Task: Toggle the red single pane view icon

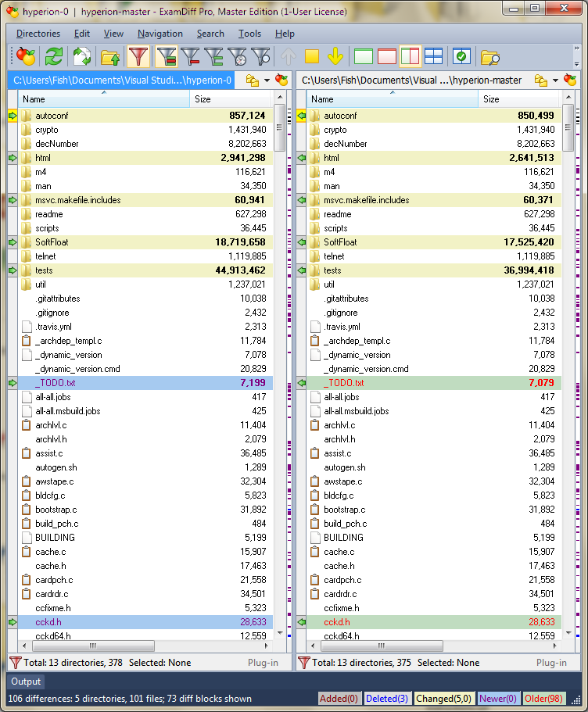Action: tap(387, 56)
